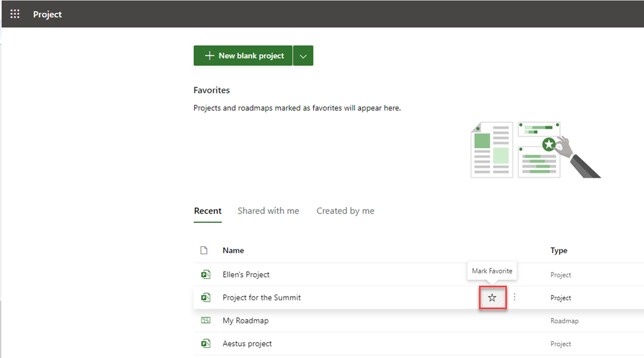Image resolution: width=644 pixels, height=358 pixels.
Task: Open the Aestus project
Action: pos(247,344)
